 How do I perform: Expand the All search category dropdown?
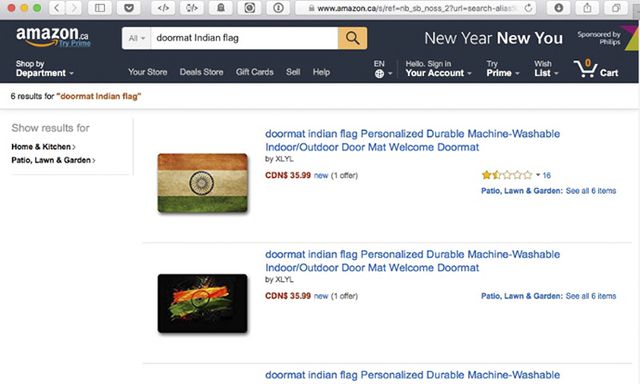136,38
